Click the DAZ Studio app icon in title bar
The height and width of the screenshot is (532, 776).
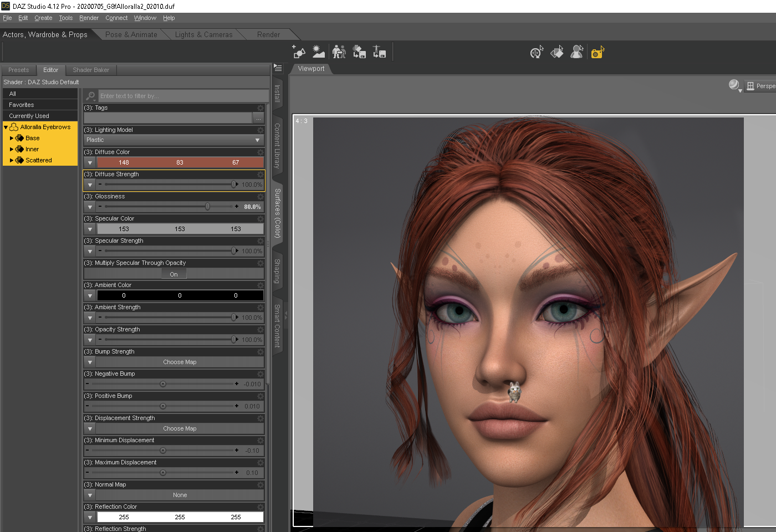(6, 6)
